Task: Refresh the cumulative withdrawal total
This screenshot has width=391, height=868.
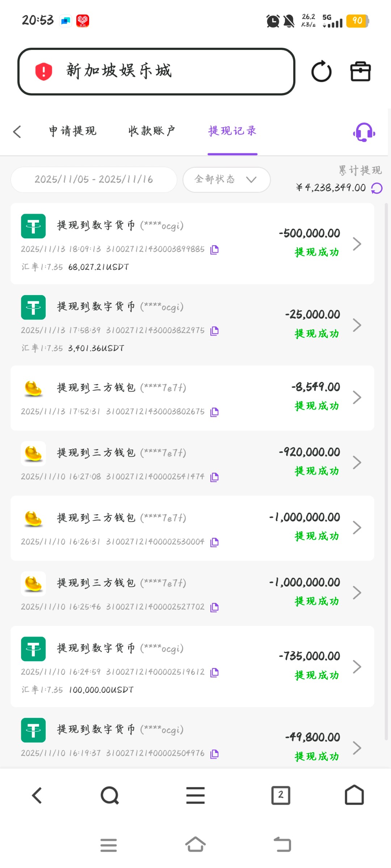Action: click(377, 188)
